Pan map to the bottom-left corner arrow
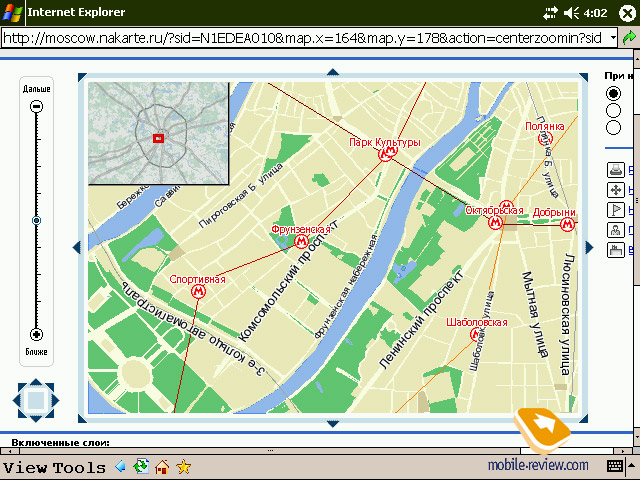 click(82, 418)
